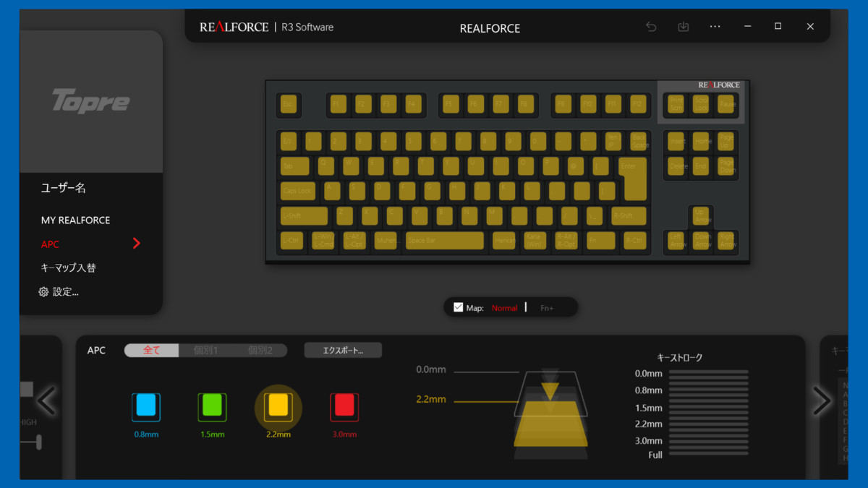Select the Scroll Lock key
The width and height of the screenshot is (868, 488).
(x=701, y=105)
